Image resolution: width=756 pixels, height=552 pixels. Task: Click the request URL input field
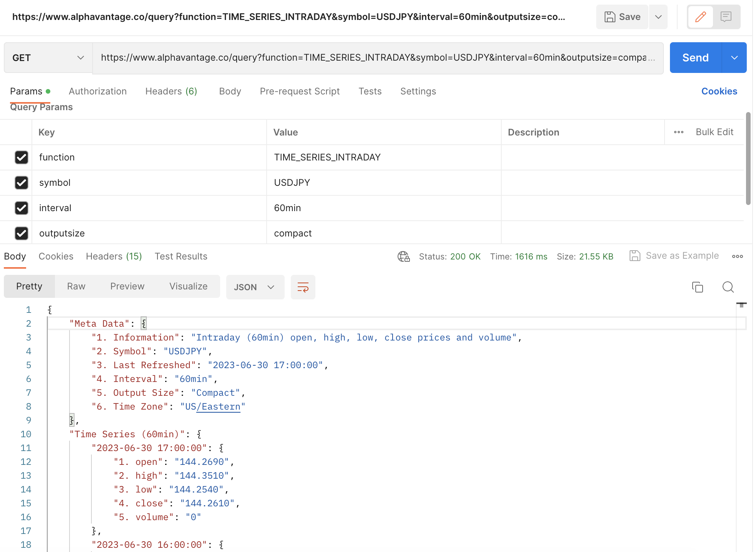(378, 58)
